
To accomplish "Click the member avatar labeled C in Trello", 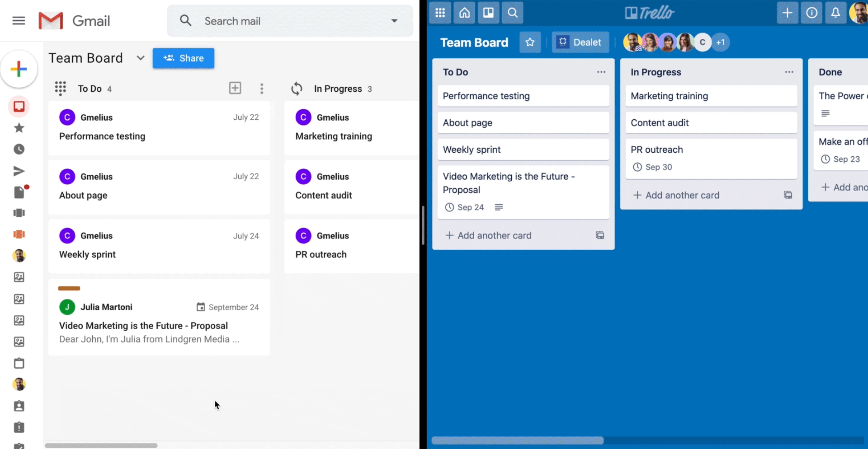I will [703, 42].
